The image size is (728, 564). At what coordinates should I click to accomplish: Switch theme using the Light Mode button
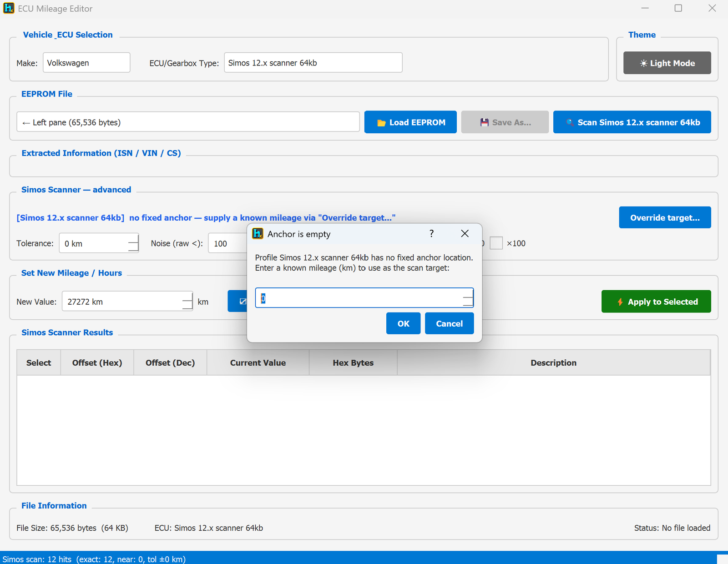(x=667, y=63)
